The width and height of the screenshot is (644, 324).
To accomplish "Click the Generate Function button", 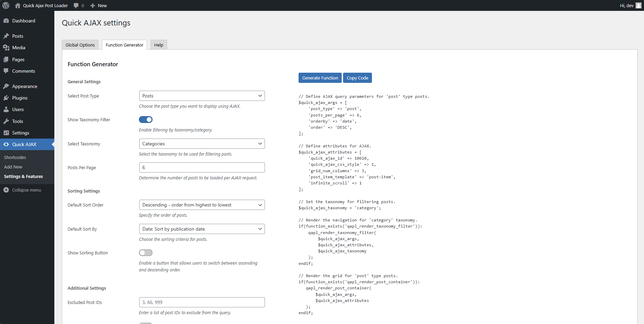I will (320, 78).
